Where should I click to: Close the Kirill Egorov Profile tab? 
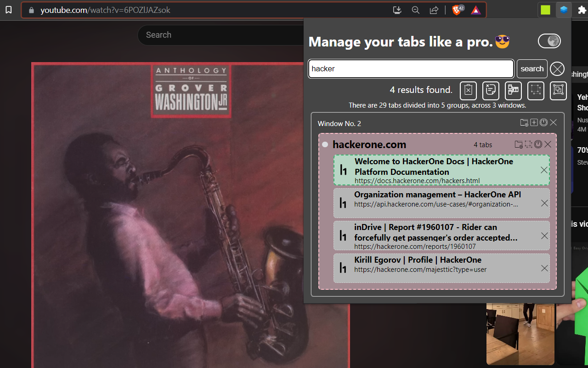click(x=544, y=268)
